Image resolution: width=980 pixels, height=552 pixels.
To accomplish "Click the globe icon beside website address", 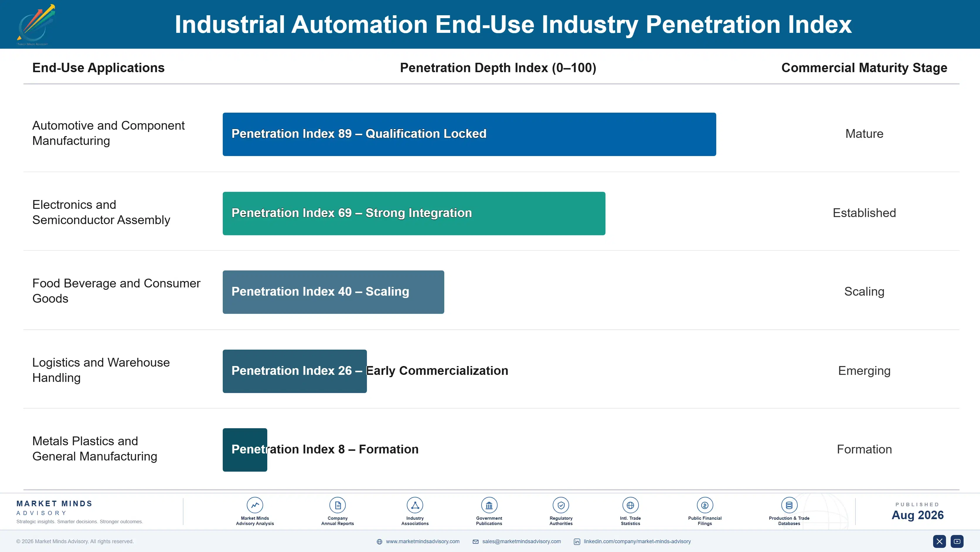I will [379, 542].
